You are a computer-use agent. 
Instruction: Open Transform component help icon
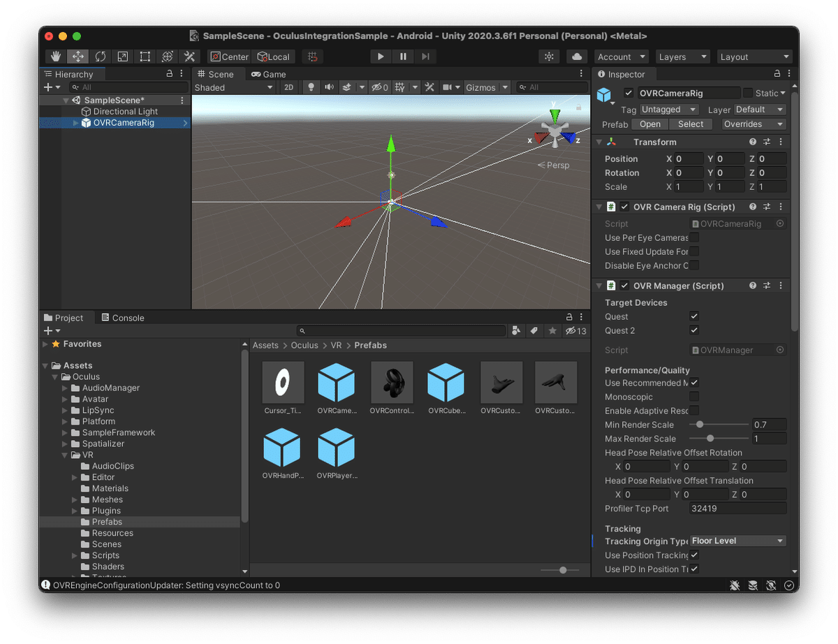coord(753,142)
